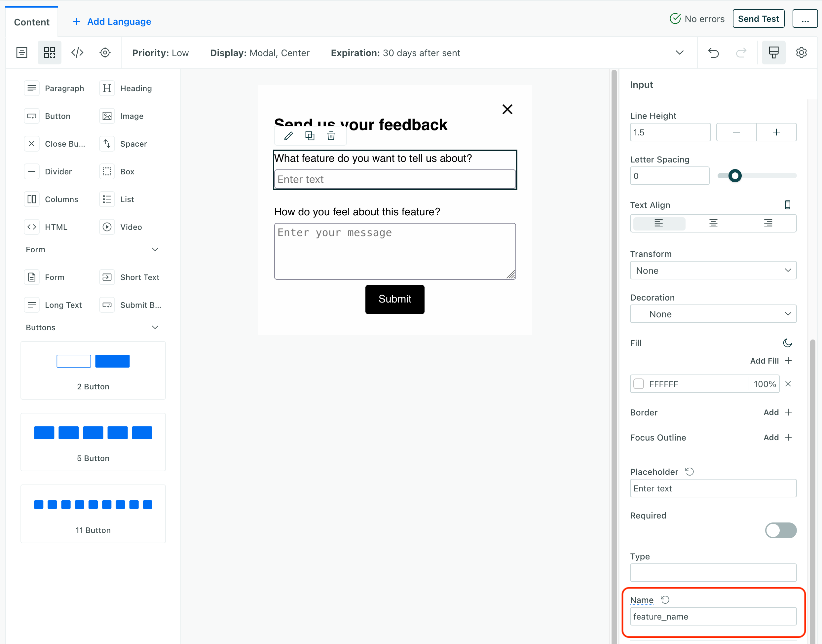Screen dimensions: 822x644
Task: Duplicate the selected field using the copy icon
Action: point(310,136)
